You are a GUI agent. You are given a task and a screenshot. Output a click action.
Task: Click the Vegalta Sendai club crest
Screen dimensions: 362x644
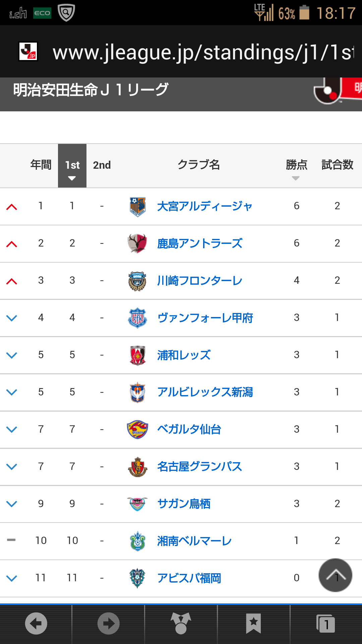tap(137, 429)
